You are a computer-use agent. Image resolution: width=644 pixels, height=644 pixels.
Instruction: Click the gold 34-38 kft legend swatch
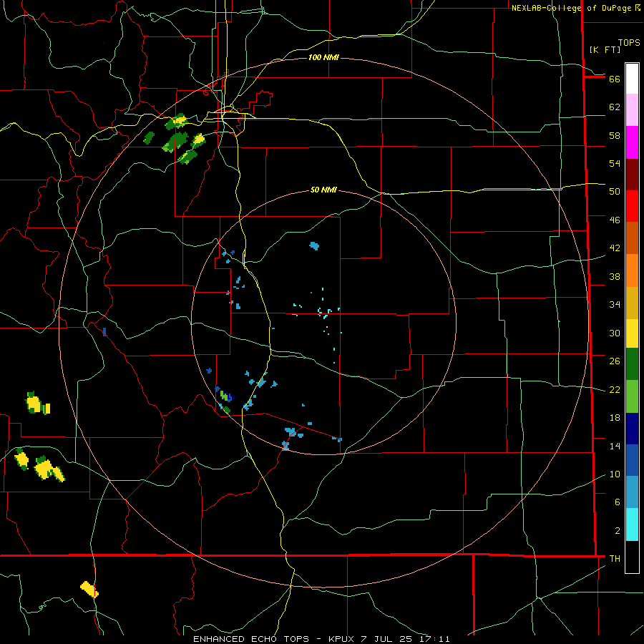(x=632, y=303)
